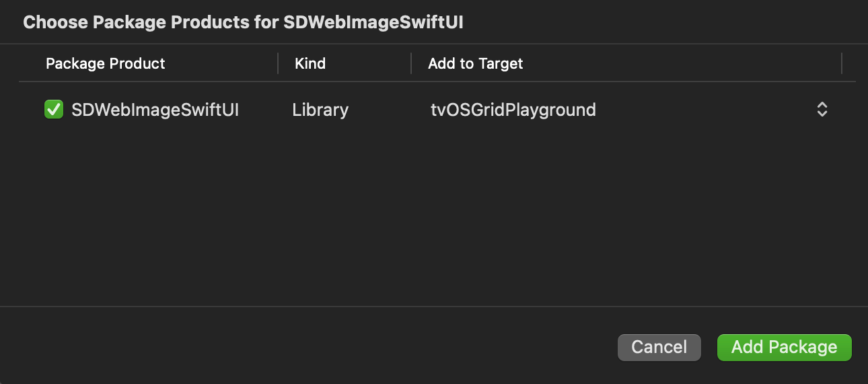Click row space between tvOSGridPlayground and chevrons

tap(707, 109)
